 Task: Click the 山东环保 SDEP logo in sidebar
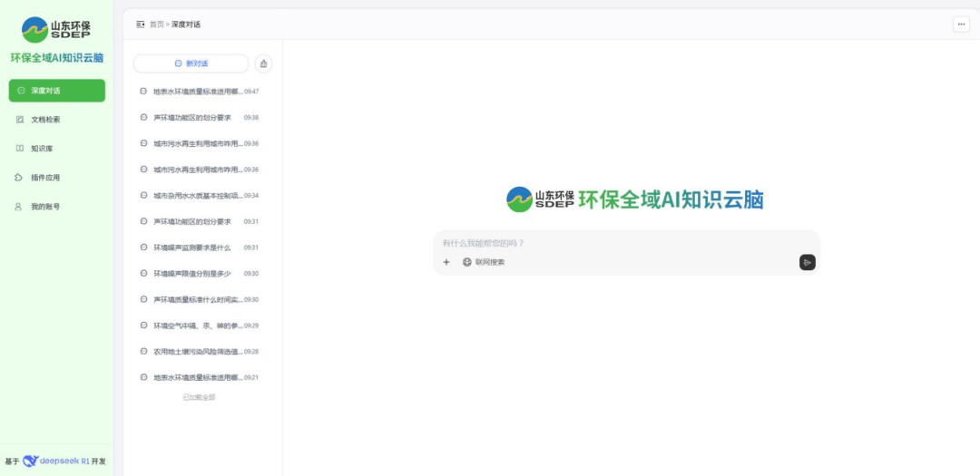tap(56, 29)
